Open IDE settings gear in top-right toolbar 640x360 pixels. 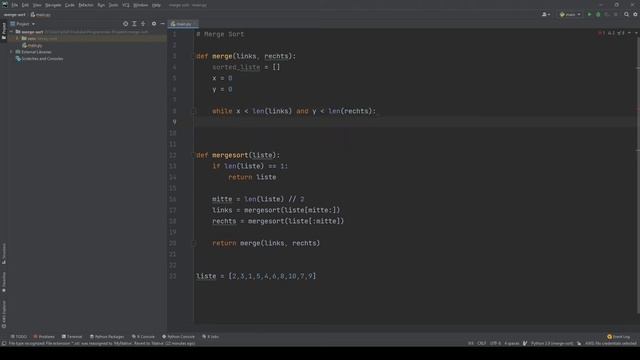(x=635, y=14)
